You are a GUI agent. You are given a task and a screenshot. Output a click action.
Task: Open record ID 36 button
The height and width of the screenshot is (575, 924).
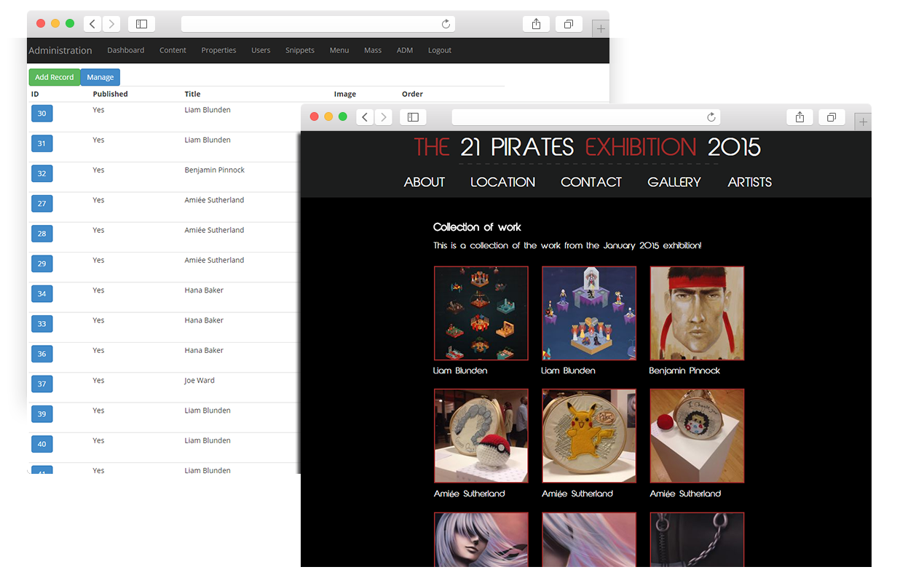coord(42,354)
